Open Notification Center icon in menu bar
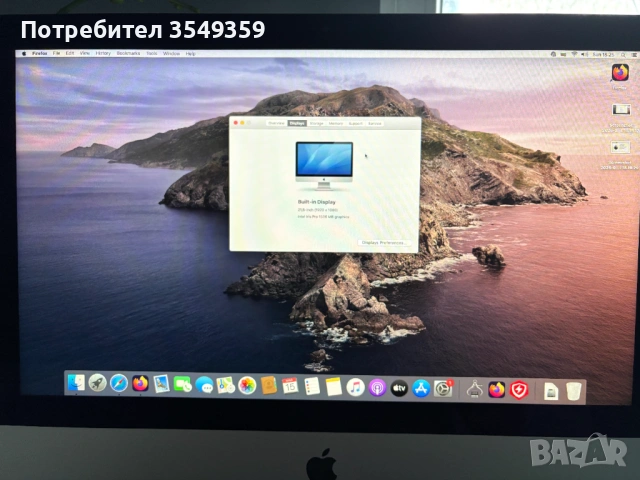The height and width of the screenshot is (480, 640). click(634, 55)
